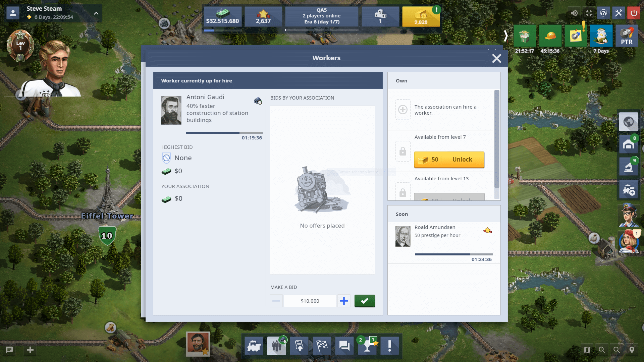The width and height of the screenshot is (644, 362).
Task: Click QA5 online session indicator
Action: (x=322, y=15)
